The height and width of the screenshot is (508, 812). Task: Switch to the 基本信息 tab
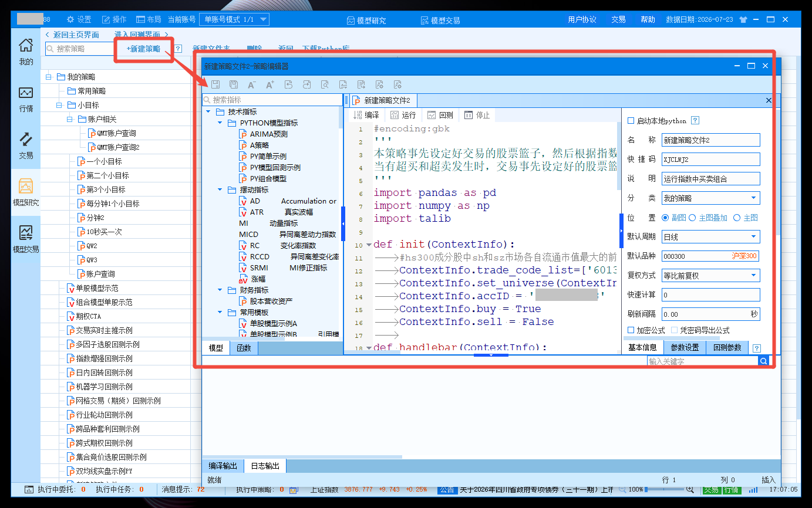pyautogui.click(x=643, y=347)
